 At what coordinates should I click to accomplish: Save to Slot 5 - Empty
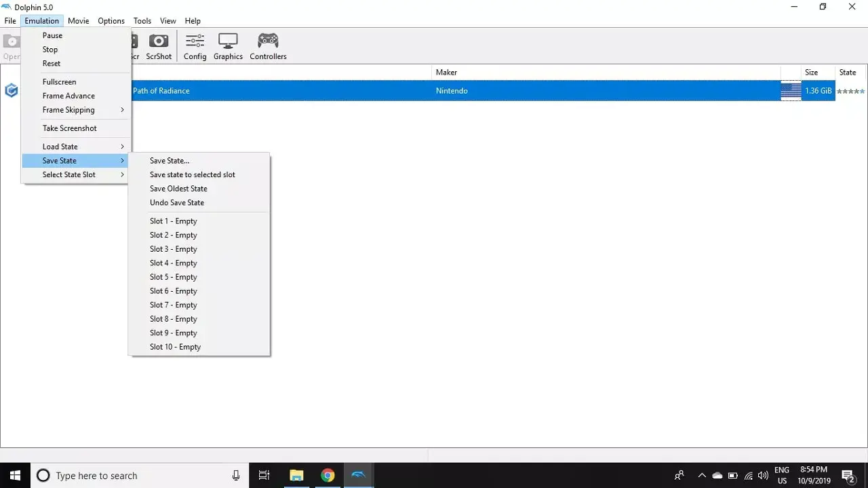[199, 277]
